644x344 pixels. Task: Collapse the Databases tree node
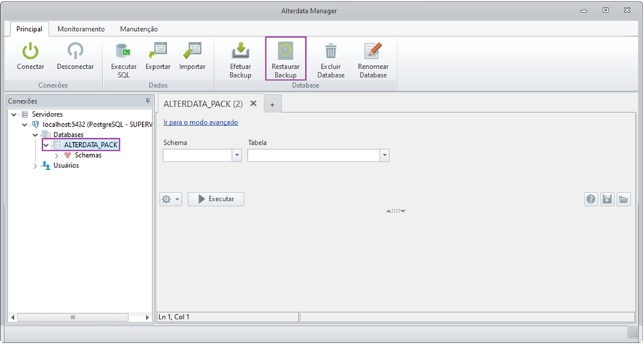tap(36, 135)
